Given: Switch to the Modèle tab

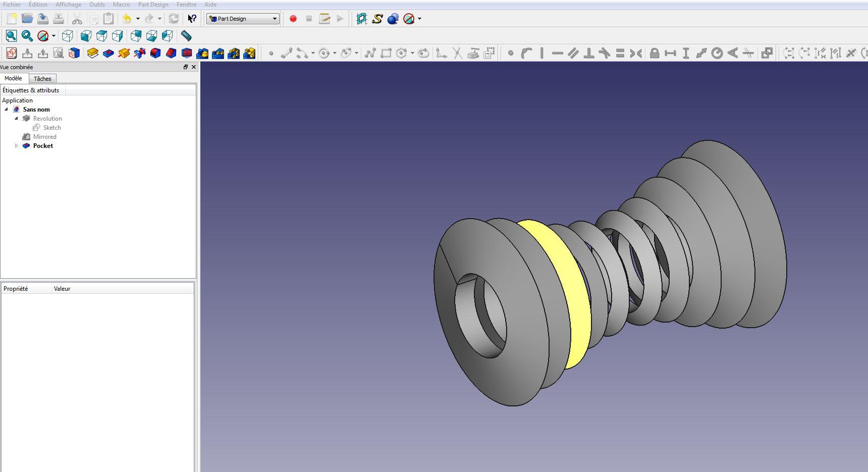Looking at the screenshot, I should 14,78.
